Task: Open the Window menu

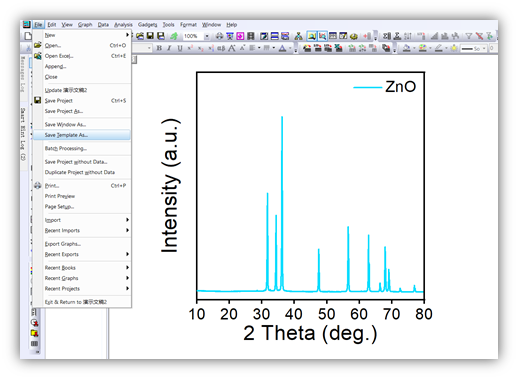Action: (x=211, y=25)
